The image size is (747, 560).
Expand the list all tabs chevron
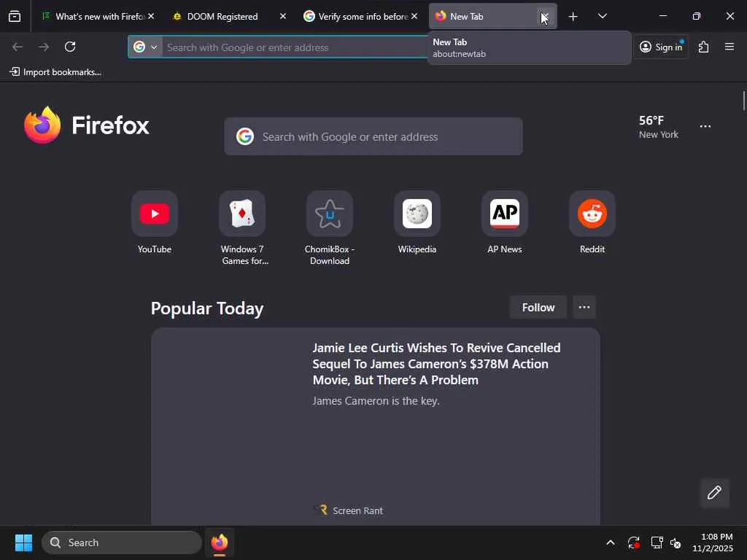tap(602, 17)
